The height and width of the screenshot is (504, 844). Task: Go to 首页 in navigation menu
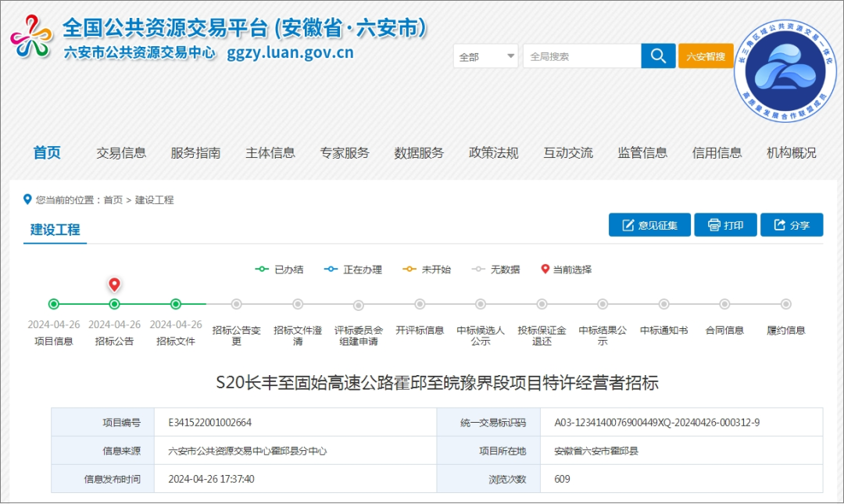click(x=47, y=153)
